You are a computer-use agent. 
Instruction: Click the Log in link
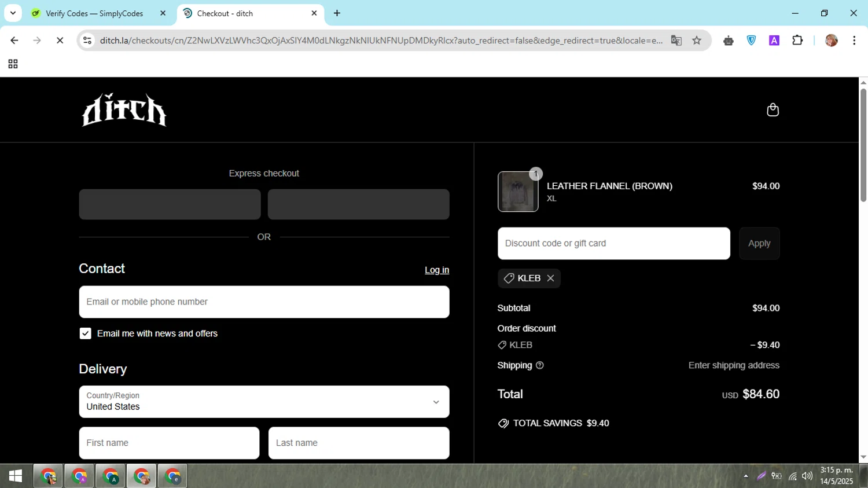437,270
